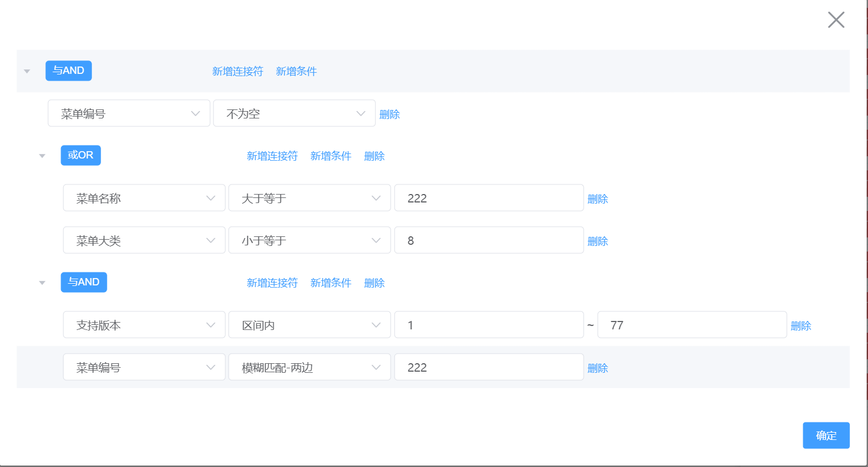This screenshot has width=868, height=467.
Task: Toggle the nested 与AND connector tag
Action: 84,282
